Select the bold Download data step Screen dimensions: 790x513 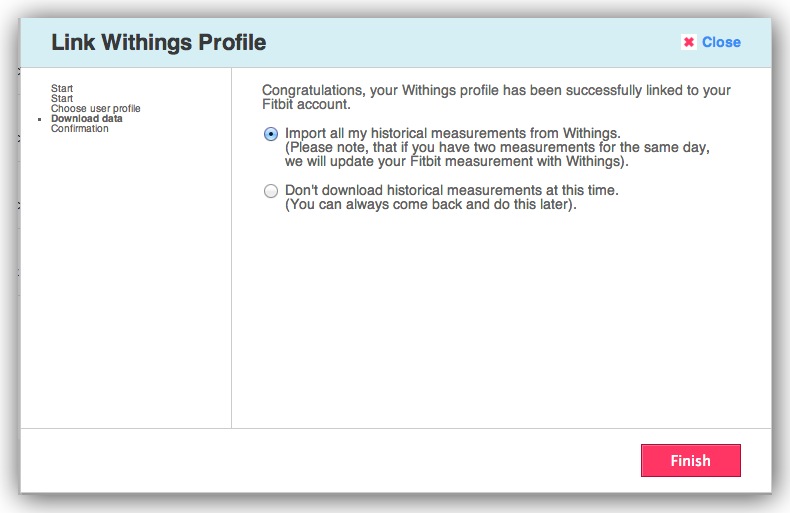(87, 119)
